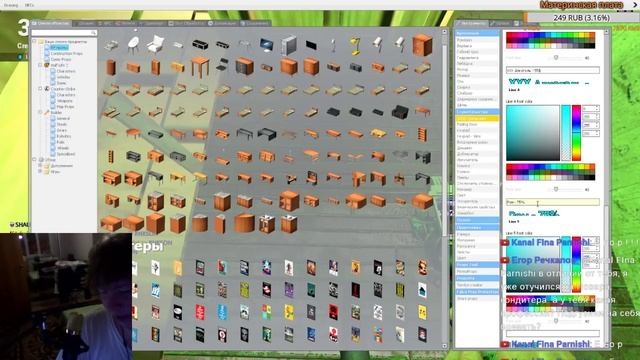
Task: Click the scroll-up arrow of prop list
Action: point(444,31)
